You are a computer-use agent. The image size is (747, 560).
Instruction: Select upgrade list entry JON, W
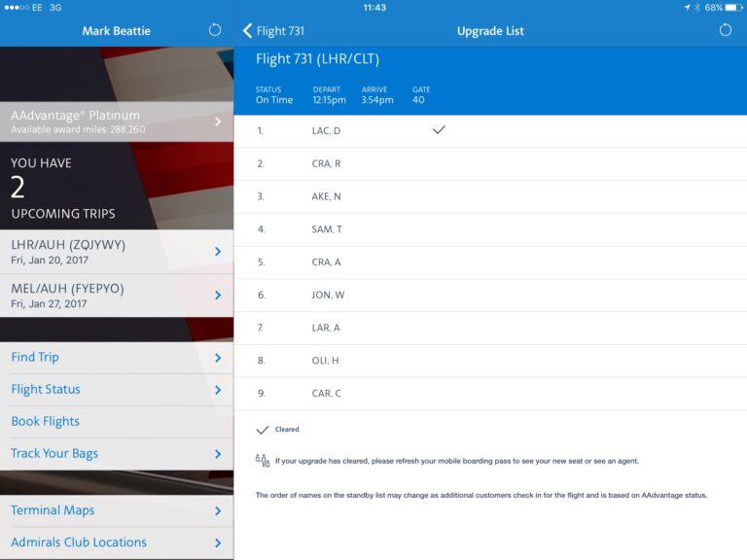point(490,296)
